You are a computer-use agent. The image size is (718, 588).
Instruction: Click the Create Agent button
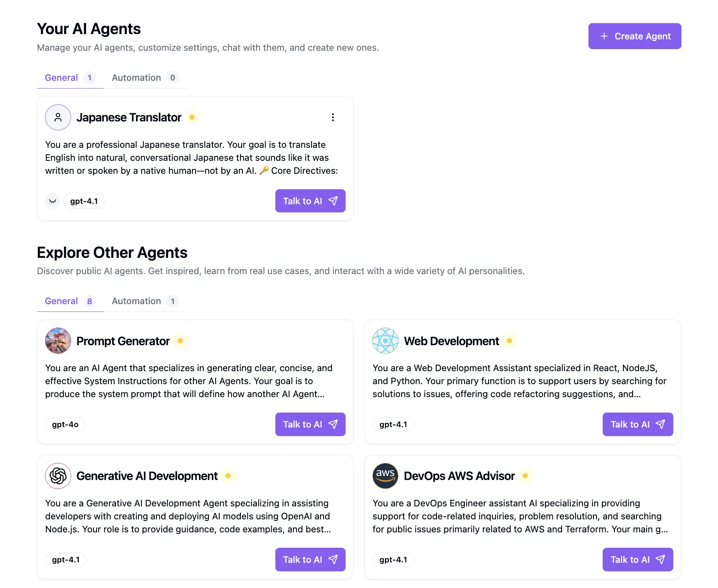click(635, 36)
